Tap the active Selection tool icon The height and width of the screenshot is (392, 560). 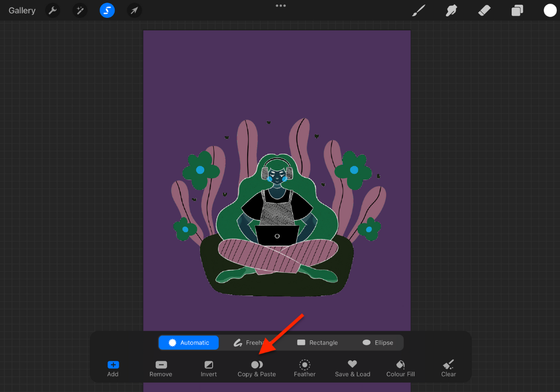coord(107,11)
